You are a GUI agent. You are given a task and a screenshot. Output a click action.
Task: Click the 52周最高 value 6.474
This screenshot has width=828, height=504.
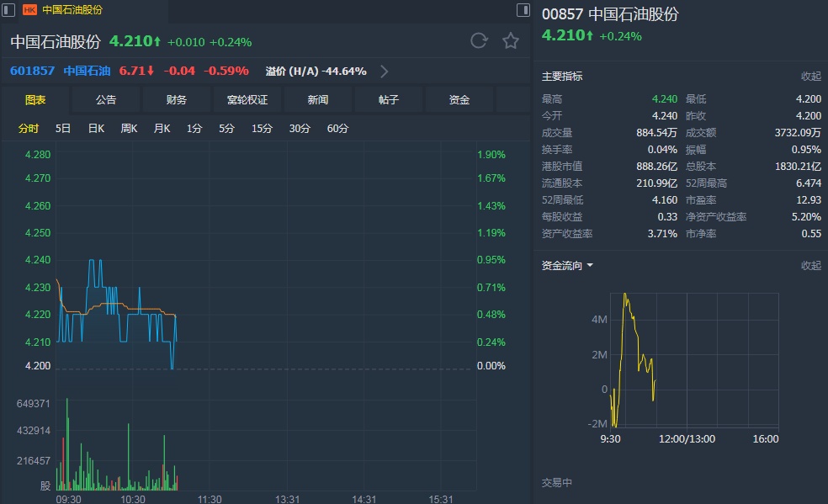809,183
